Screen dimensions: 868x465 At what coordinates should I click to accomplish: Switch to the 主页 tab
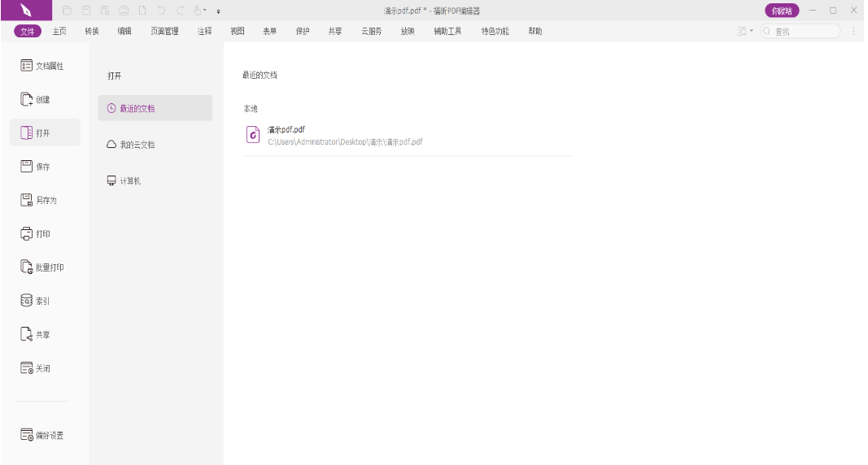tap(59, 32)
